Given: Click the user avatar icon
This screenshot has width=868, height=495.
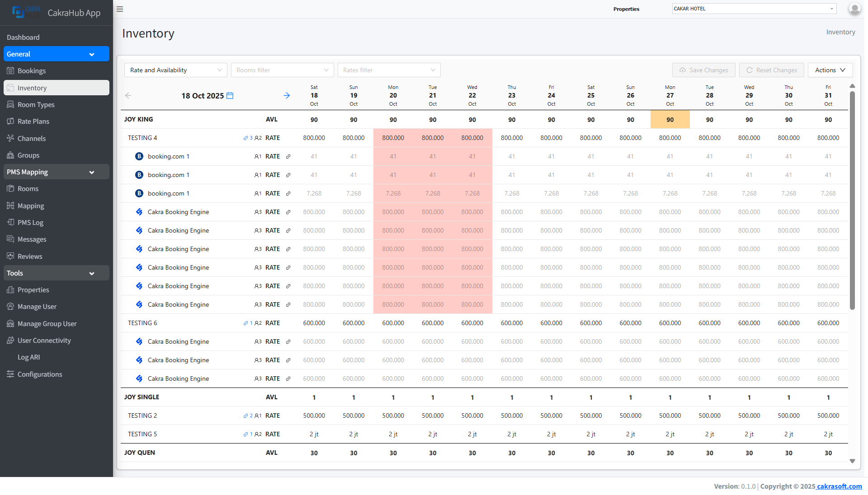Looking at the screenshot, I should coord(854,9).
